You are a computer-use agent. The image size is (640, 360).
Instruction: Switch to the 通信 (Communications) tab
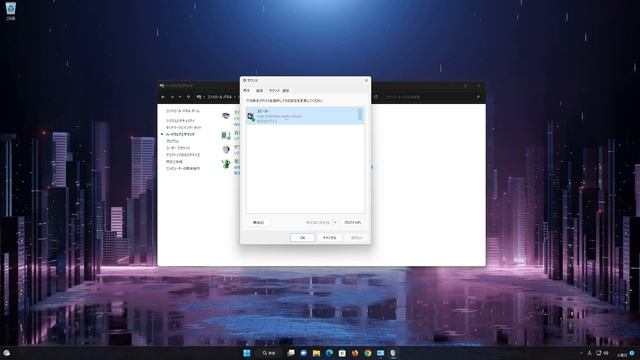285,90
